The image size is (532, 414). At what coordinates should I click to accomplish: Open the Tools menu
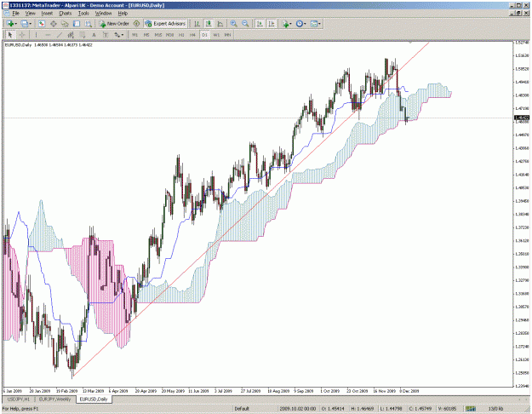83,14
